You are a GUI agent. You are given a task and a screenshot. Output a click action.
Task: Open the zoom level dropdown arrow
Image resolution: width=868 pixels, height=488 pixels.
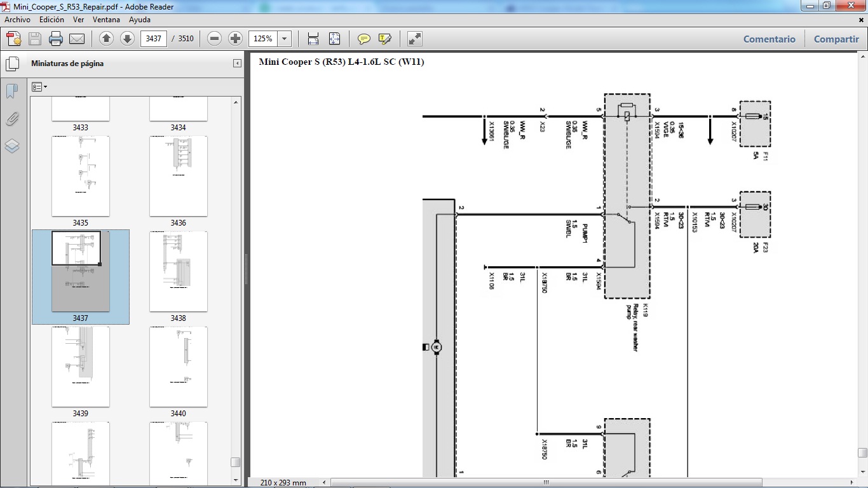tap(285, 39)
